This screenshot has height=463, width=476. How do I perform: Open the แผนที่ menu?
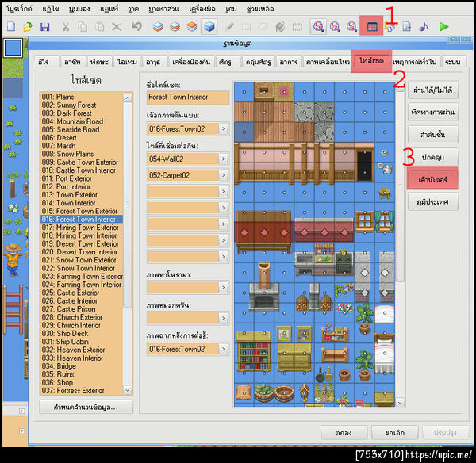[109, 9]
